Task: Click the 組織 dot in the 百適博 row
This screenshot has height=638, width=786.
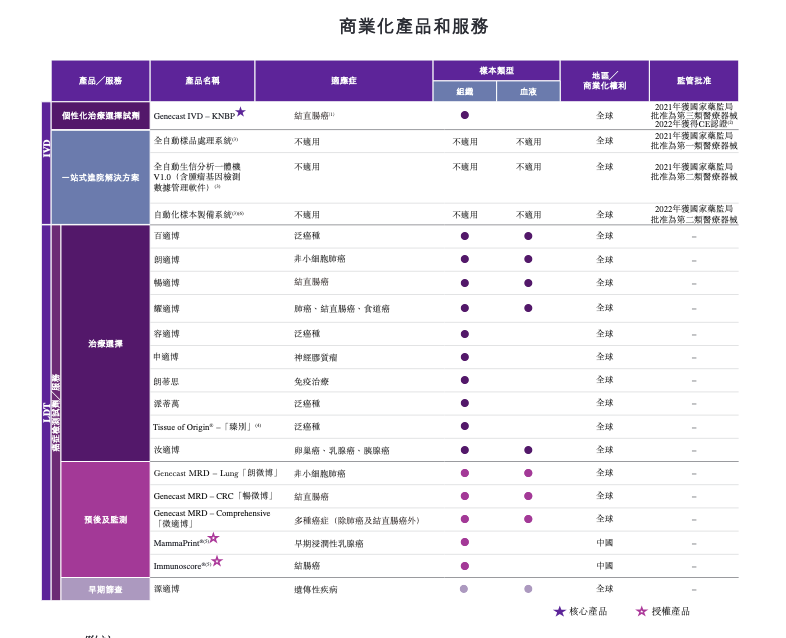Action: coord(464,236)
